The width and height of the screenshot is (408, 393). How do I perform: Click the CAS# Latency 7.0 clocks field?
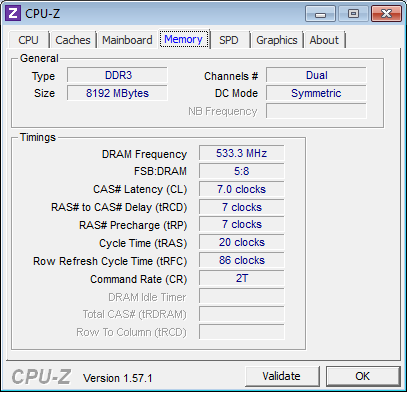click(x=242, y=189)
